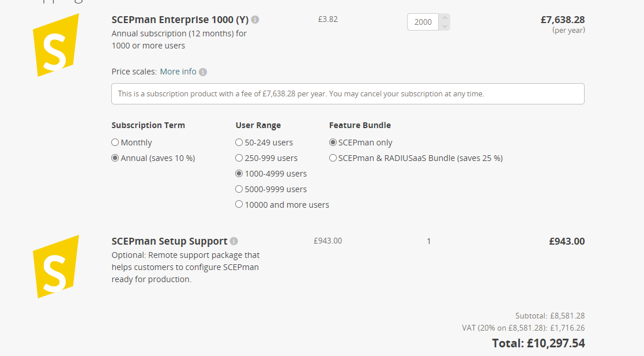This screenshot has height=356, width=644.
Task: Click the SCEPman logo beside Setup Support
Action: tap(56, 265)
